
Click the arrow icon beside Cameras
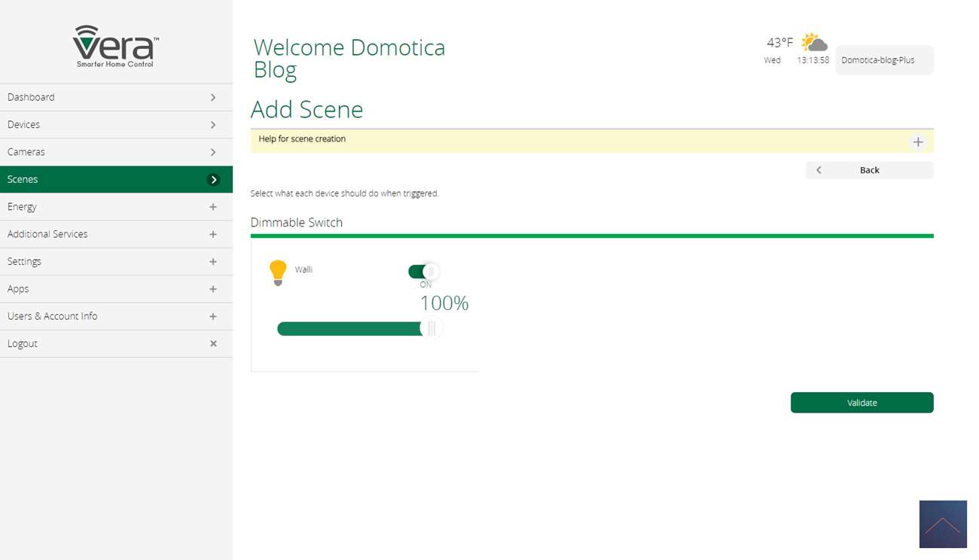pyautogui.click(x=213, y=152)
